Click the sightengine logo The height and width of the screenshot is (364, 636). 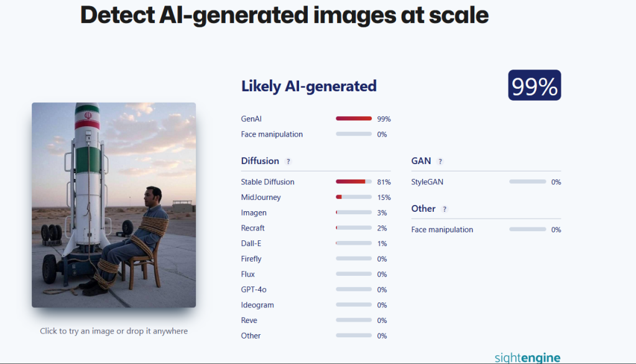click(527, 358)
